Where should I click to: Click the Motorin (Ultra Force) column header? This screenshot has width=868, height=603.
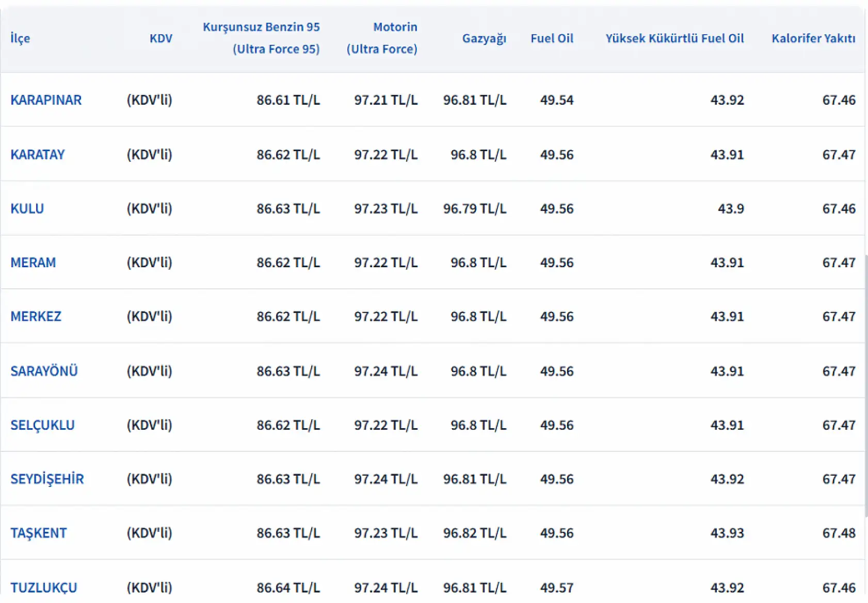pos(382,38)
